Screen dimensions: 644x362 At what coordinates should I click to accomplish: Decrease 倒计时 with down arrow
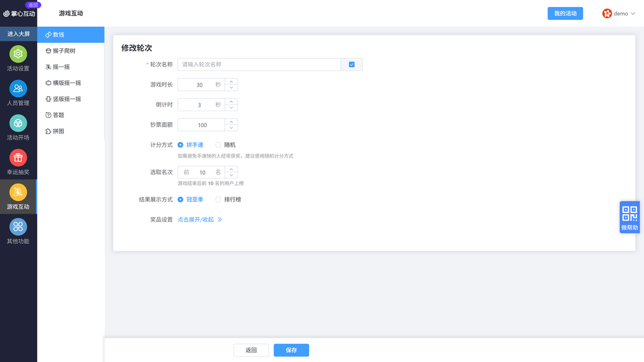click(x=231, y=108)
